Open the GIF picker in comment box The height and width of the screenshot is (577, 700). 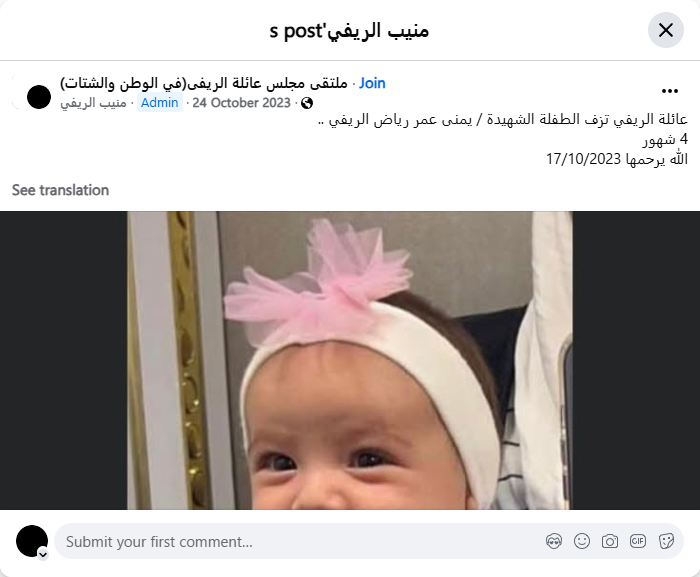pyautogui.click(x=638, y=541)
